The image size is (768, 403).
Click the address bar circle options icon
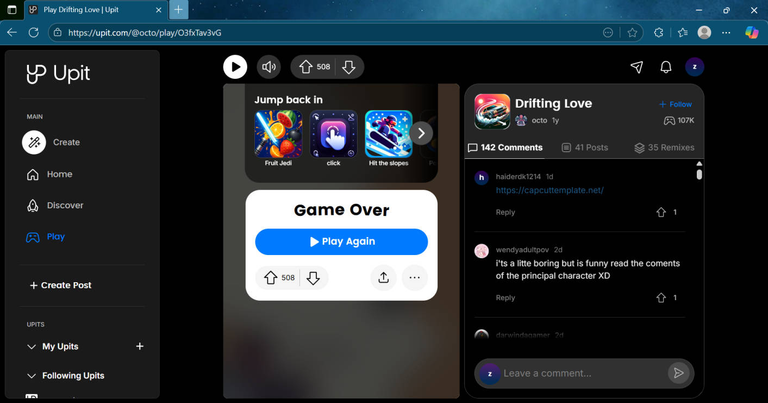pos(608,33)
